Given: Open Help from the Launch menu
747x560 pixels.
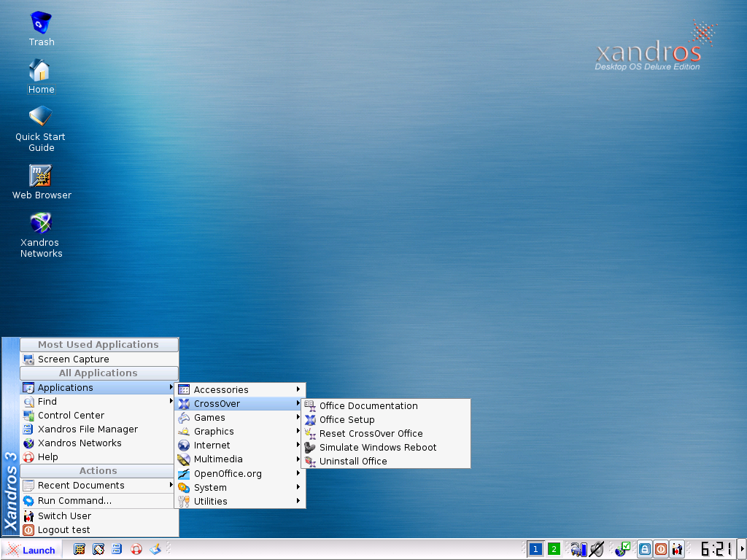Looking at the screenshot, I should point(98,456).
